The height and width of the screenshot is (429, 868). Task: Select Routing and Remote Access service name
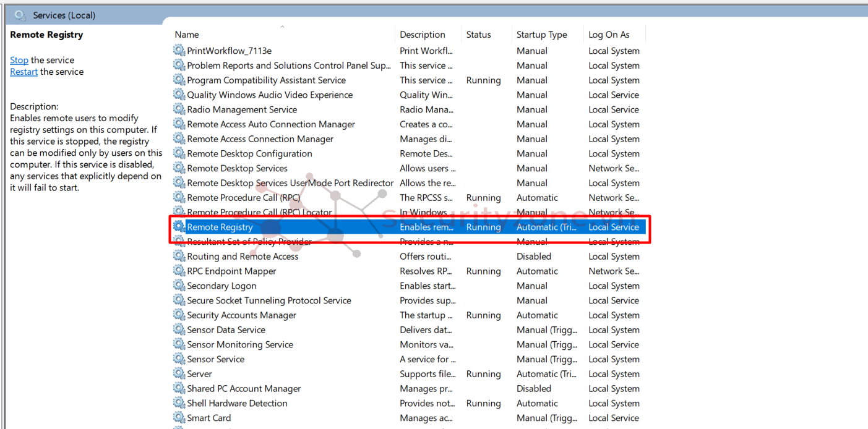pyautogui.click(x=243, y=257)
